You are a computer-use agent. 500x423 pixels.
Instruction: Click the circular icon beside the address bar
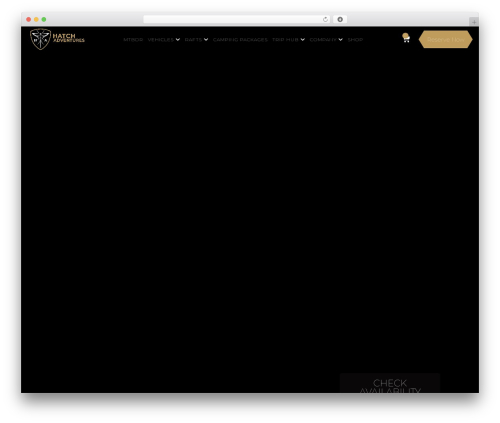pyautogui.click(x=340, y=19)
